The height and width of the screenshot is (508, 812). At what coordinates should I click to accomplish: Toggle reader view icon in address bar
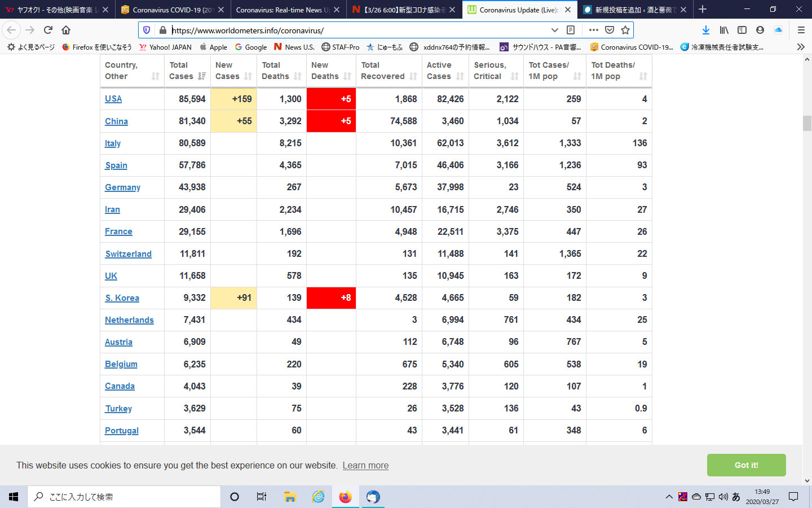tap(571, 30)
